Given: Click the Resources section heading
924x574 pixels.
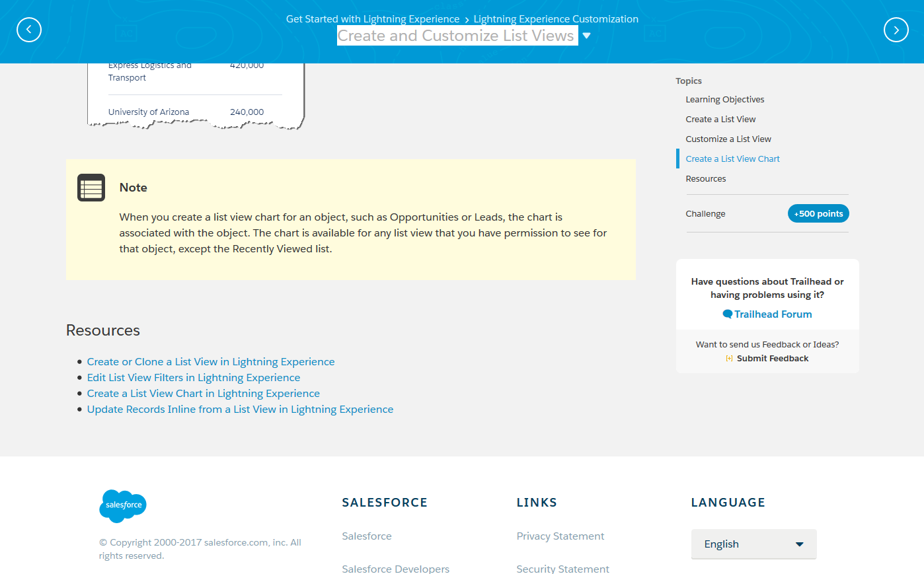Looking at the screenshot, I should [x=103, y=330].
